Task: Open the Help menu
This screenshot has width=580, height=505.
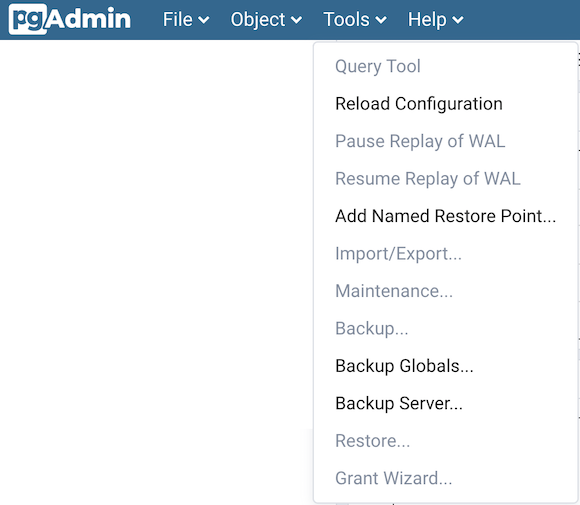Action: coord(435,20)
